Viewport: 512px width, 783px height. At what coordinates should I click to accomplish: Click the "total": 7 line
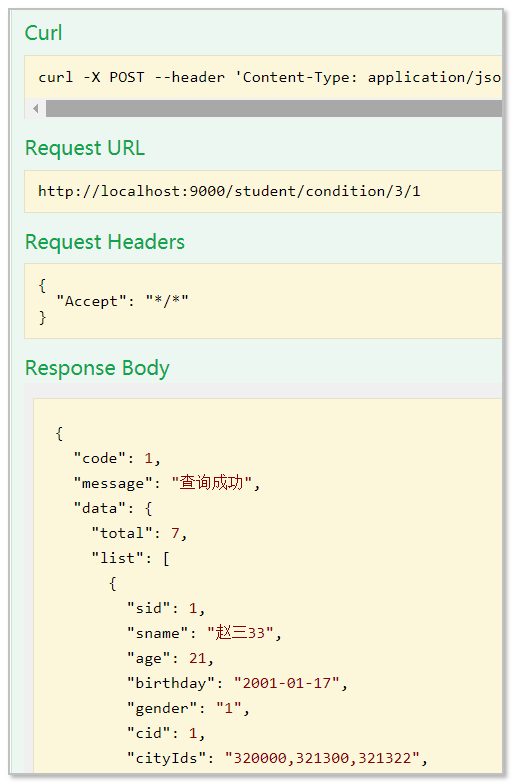tap(139, 533)
